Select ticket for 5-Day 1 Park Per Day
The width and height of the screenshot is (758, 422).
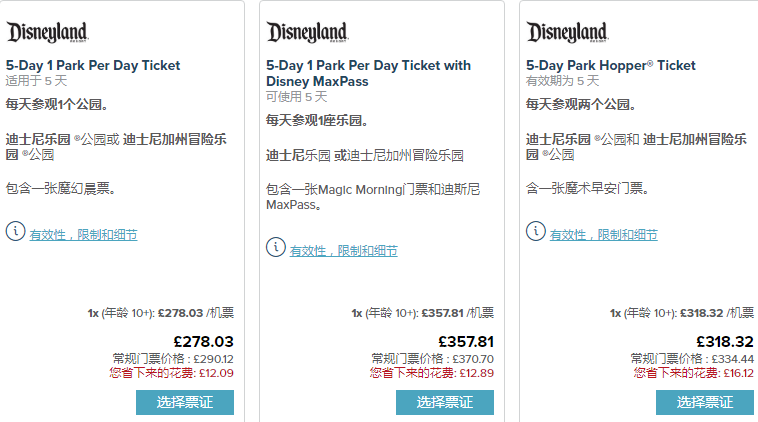(185, 402)
